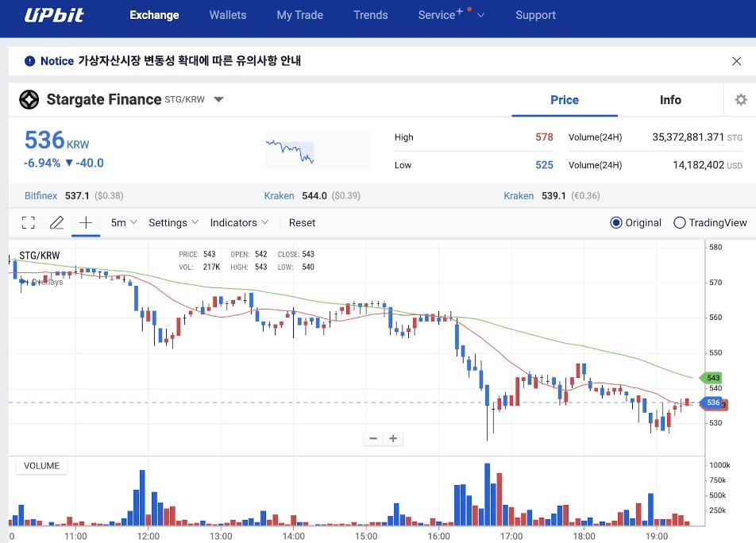Image resolution: width=756 pixels, height=543 pixels.
Task: Click the blue 536 current price tag
Action: coord(712,402)
